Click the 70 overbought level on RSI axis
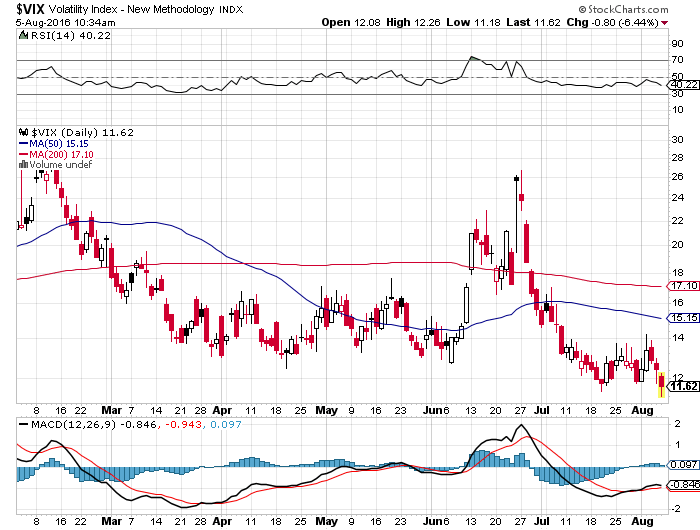The width and height of the screenshot is (700, 530). click(677, 59)
